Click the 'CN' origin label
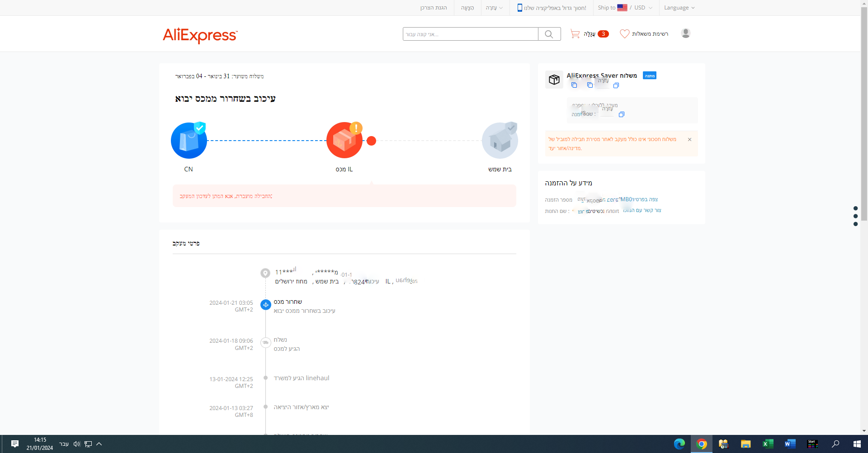Image resolution: width=868 pixels, height=453 pixels. [189, 169]
